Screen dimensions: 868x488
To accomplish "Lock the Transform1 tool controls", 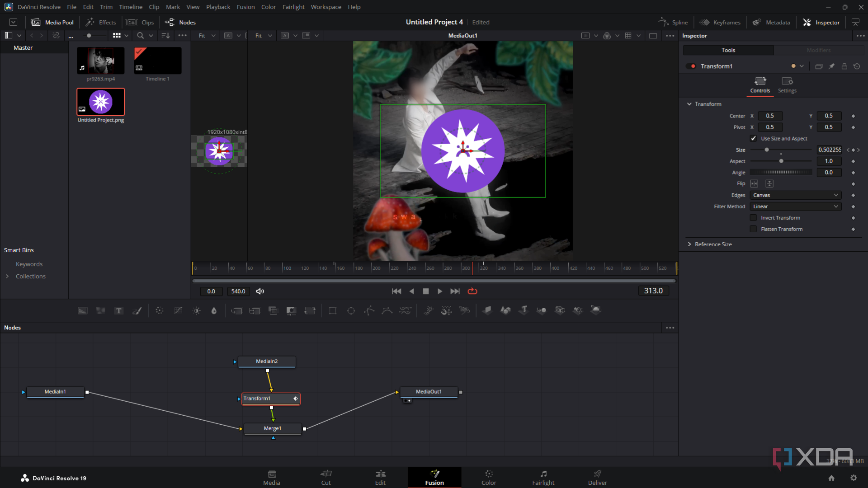I will tap(844, 66).
